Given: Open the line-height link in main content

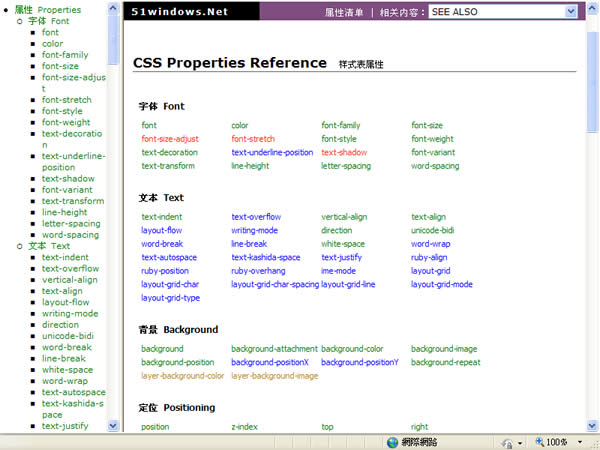Looking at the screenshot, I should (x=250, y=166).
